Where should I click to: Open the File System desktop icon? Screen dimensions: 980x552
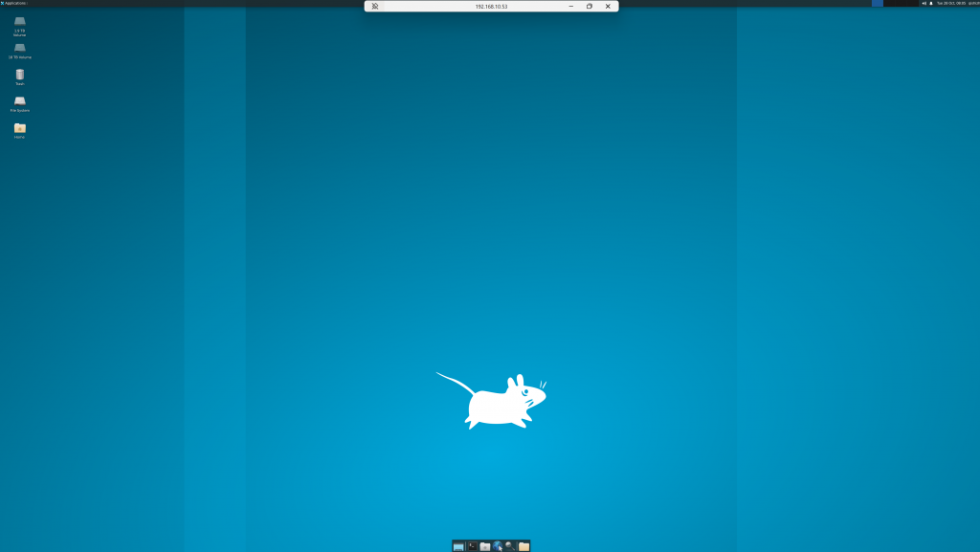click(x=19, y=101)
